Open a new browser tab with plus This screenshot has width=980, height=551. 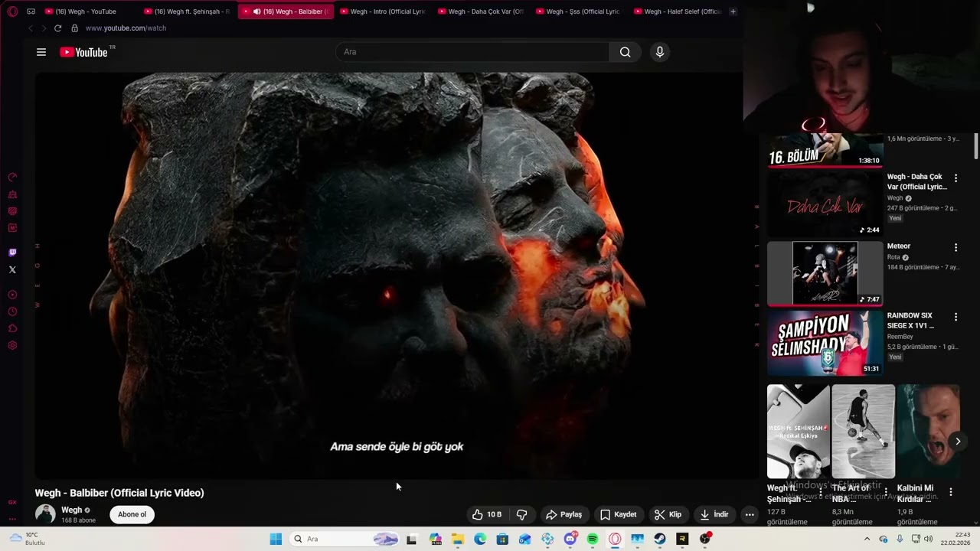point(733,11)
